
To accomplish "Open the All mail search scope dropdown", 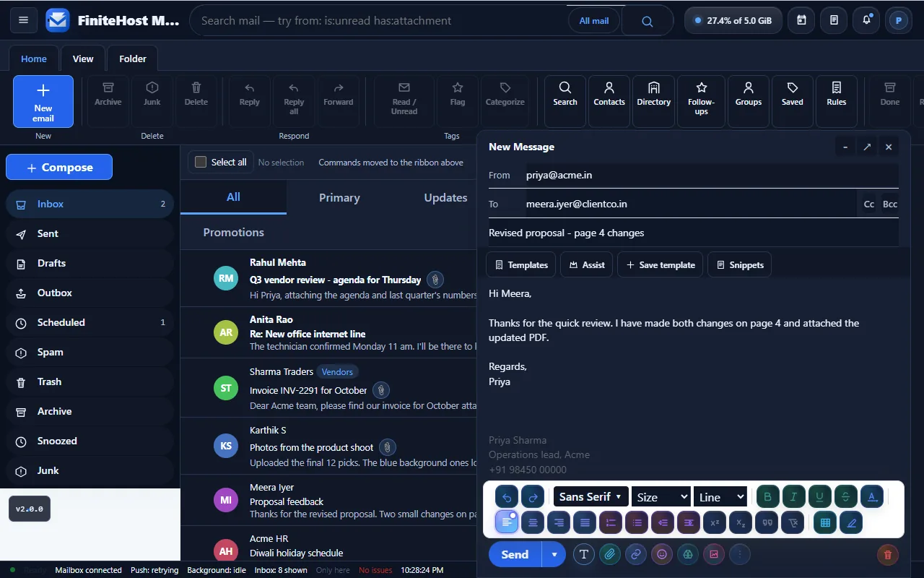I will (594, 21).
